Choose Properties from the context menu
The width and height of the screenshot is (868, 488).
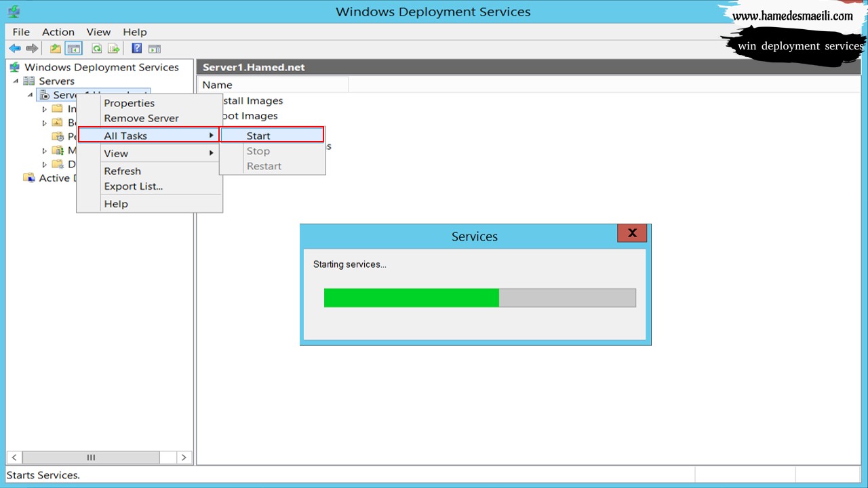point(149,103)
